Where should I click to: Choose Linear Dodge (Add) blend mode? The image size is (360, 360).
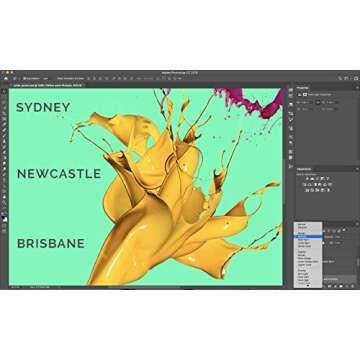click(x=308, y=261)
